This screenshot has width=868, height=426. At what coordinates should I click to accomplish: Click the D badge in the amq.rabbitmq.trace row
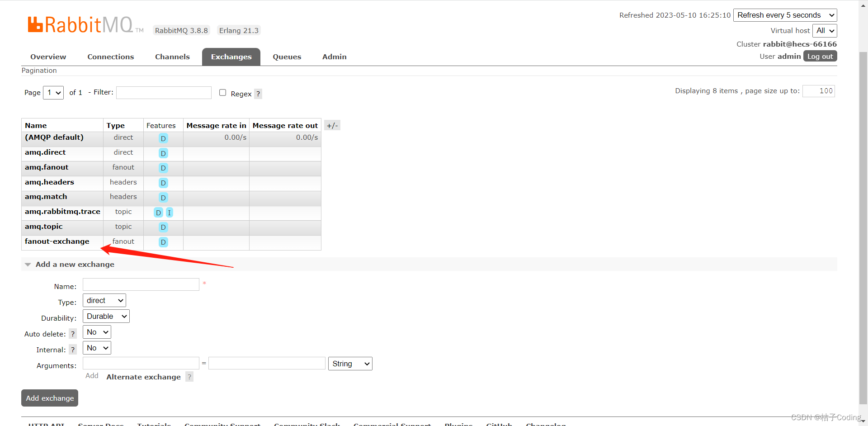(158, 213)
